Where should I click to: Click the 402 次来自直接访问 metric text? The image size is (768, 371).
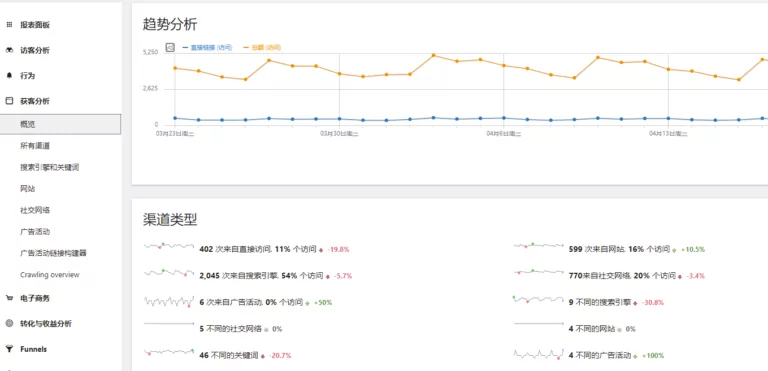[x=258, y=249]
